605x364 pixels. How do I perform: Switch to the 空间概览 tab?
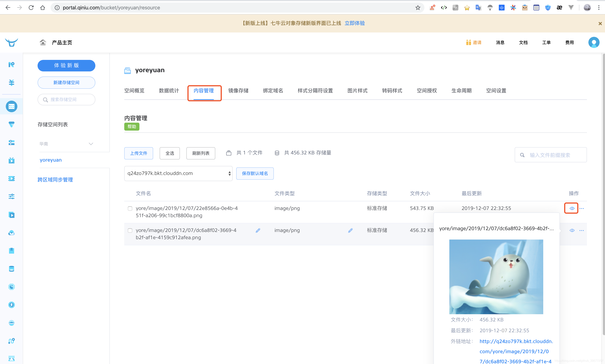tap(134, 91)
